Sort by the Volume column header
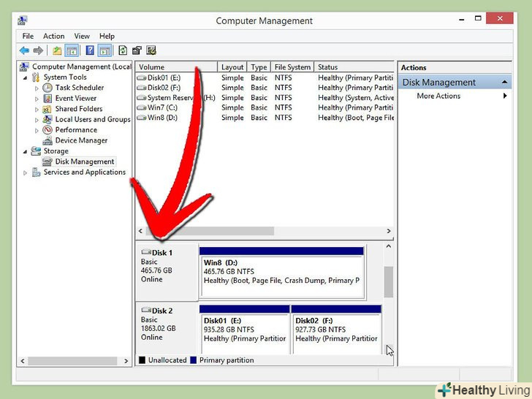532x399 pixels. [x=176, y=67]
